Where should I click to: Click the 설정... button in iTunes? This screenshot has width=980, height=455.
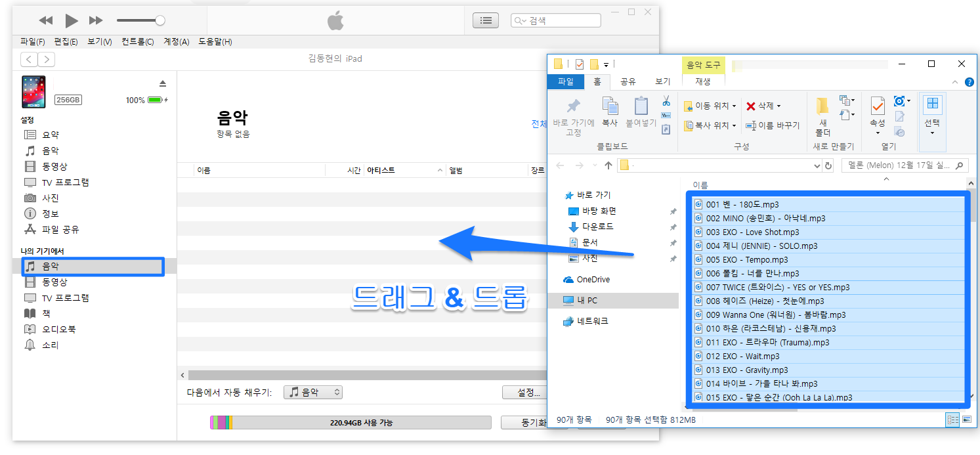524,393
